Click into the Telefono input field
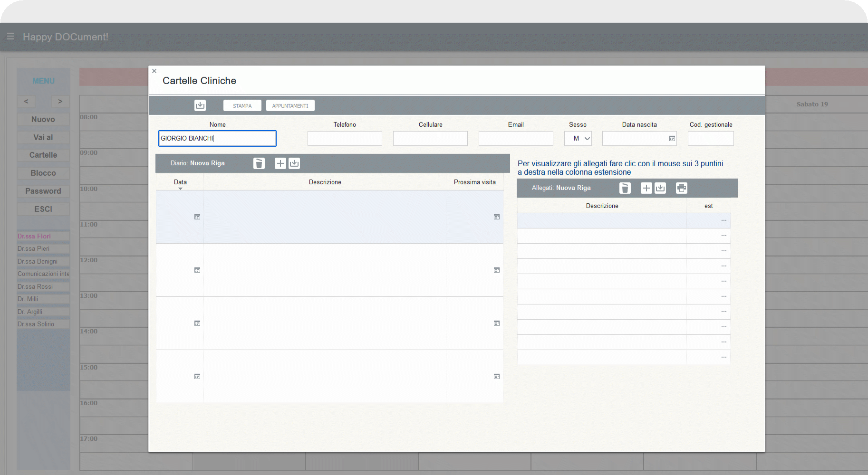 (345, 139)
